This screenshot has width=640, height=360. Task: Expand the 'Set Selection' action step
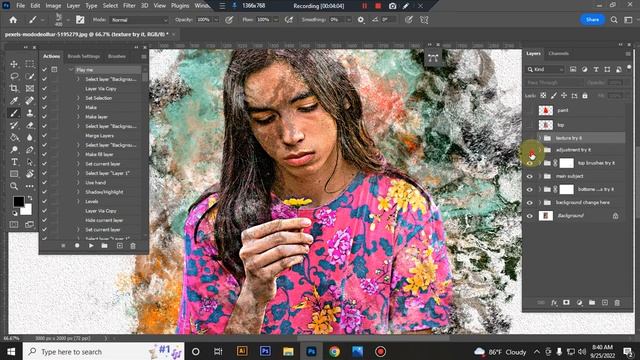coord(78,98)
